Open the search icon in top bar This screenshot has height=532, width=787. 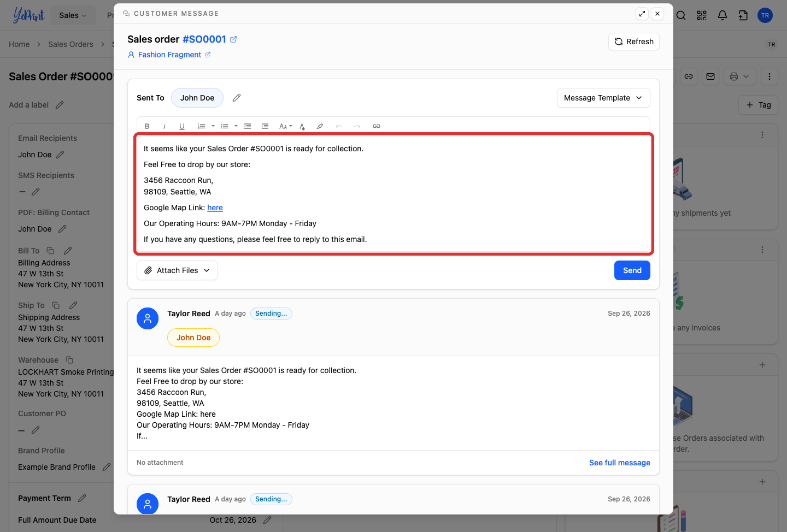tap(681, 15)
